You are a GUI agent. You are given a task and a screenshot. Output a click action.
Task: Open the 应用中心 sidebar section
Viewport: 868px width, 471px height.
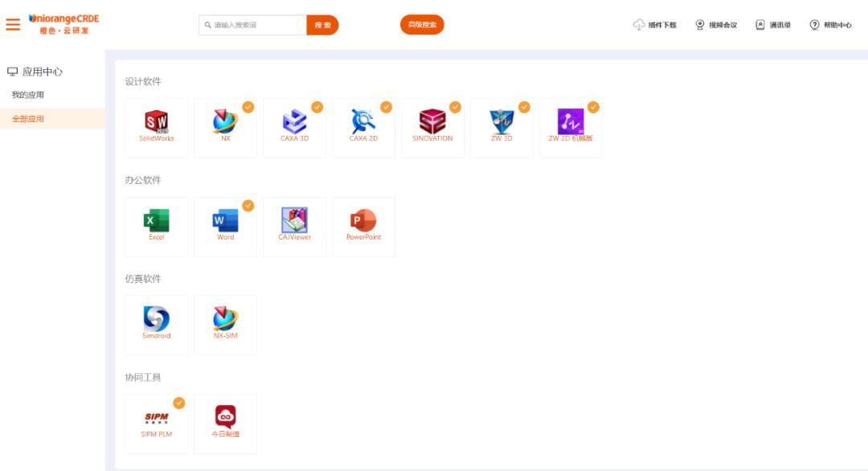tap(42, 72)
